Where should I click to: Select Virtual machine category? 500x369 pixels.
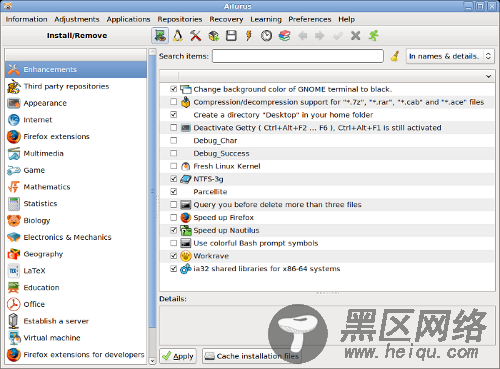click(76, 338)
